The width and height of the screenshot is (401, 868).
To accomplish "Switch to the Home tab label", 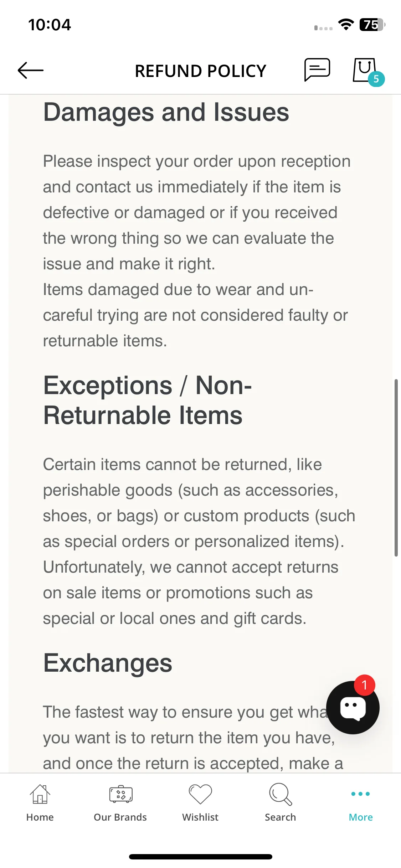I will (x=40, y=817).
